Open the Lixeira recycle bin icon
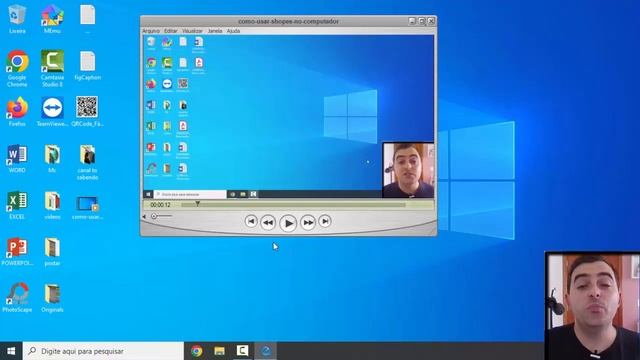Viewport: 640px width, 360px height. pyautogui.click(x=17, y=19)
